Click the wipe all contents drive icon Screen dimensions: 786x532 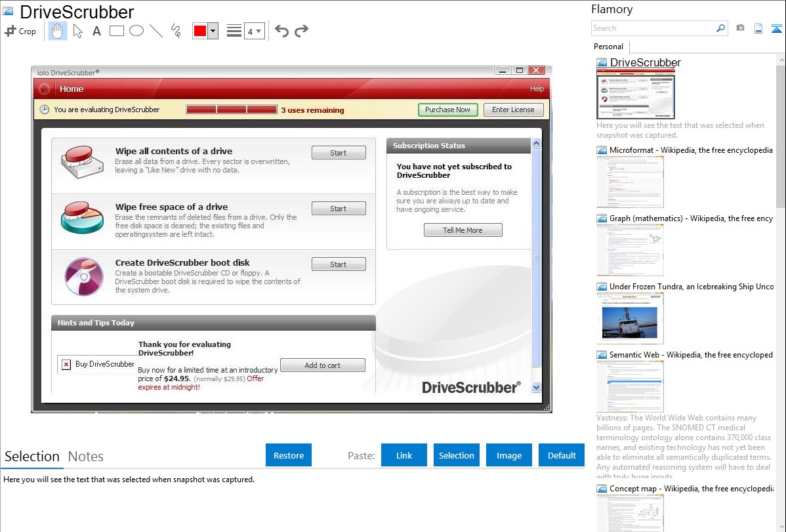(82, 163)
